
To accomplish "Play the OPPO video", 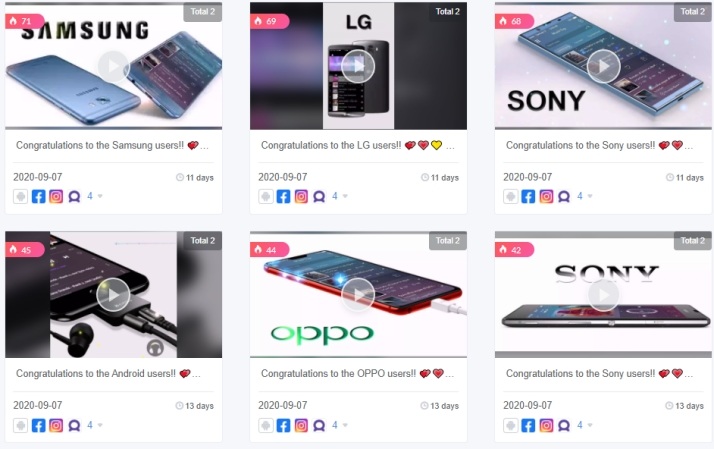I will coord(358,295).
